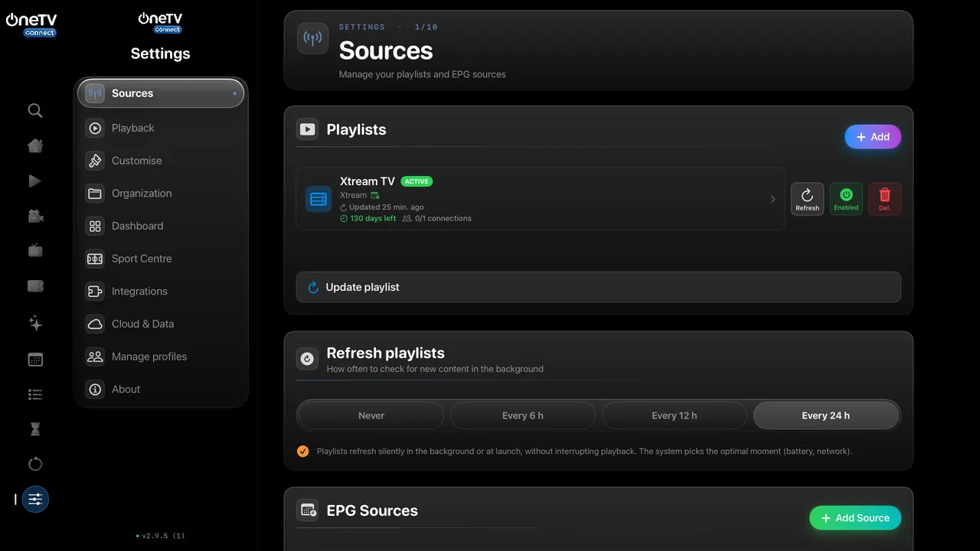Set refresh interval to Every 12 h

coord(675,416)
